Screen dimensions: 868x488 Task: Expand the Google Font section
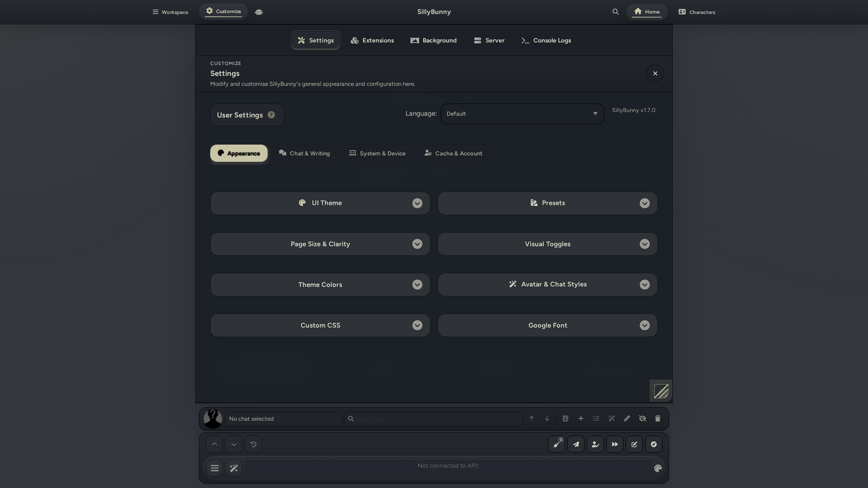[x=547, y=325]
